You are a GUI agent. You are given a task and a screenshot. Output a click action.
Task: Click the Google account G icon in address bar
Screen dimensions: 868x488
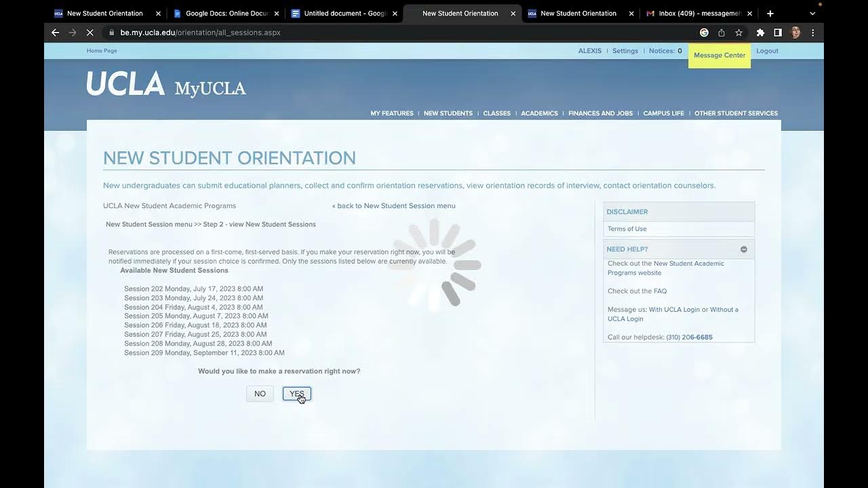click(704, 33)
